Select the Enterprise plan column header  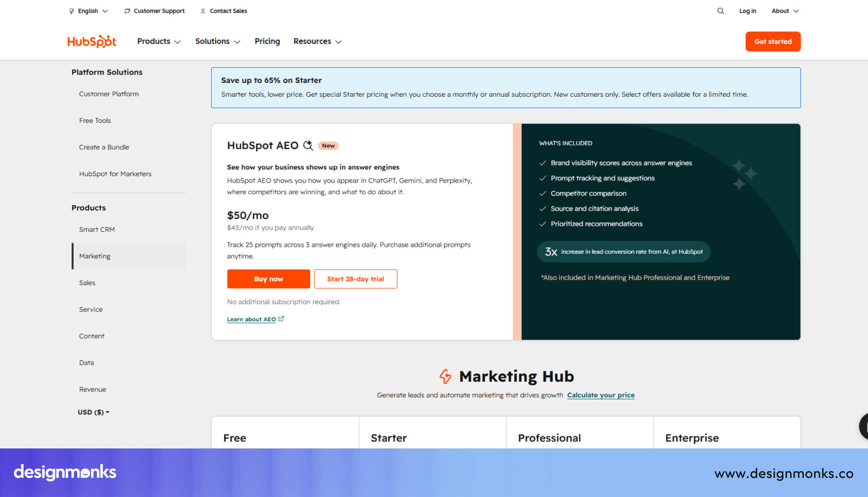[x=692, y=438]
